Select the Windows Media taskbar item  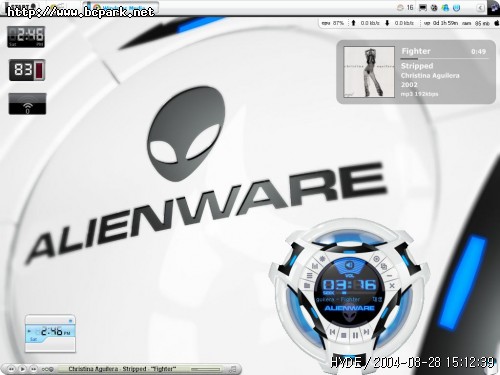121,8
